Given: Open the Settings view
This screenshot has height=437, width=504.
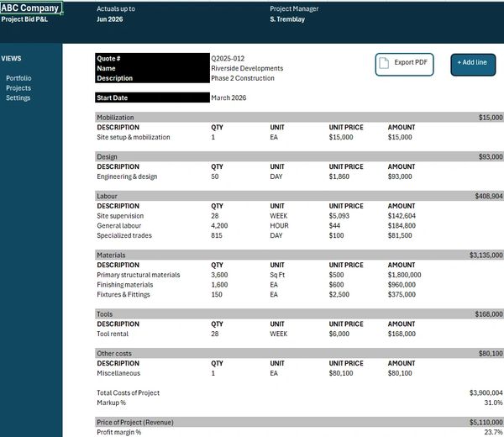Looking at the screenshot, I should coord(18,97).
